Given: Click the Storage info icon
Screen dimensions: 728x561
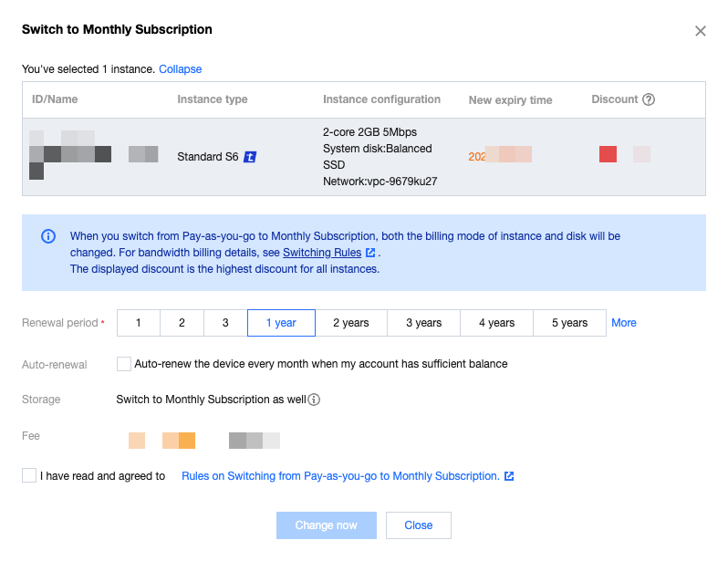Looking at the screenshot, I should (x=315, y=400).
